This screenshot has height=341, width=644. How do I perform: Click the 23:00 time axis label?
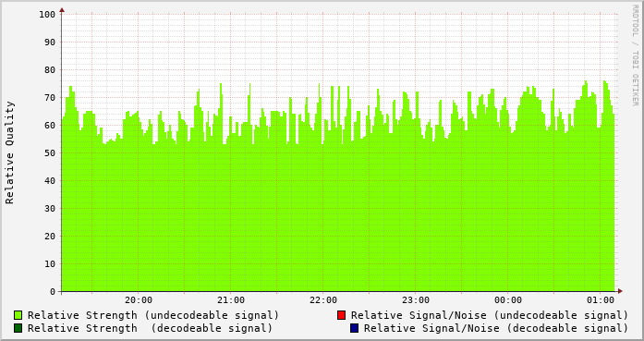416,300
